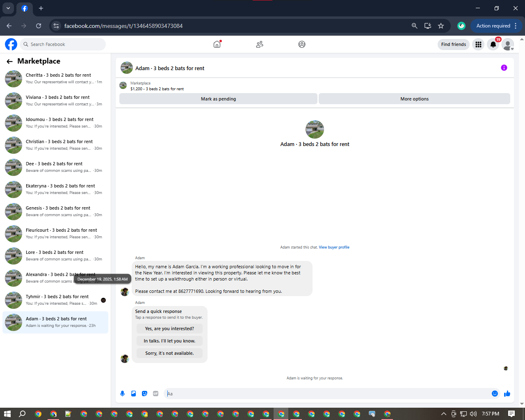
Task: Open Fleuricourt's conversation
Action: pyautogui.click(x=55, y=234)
